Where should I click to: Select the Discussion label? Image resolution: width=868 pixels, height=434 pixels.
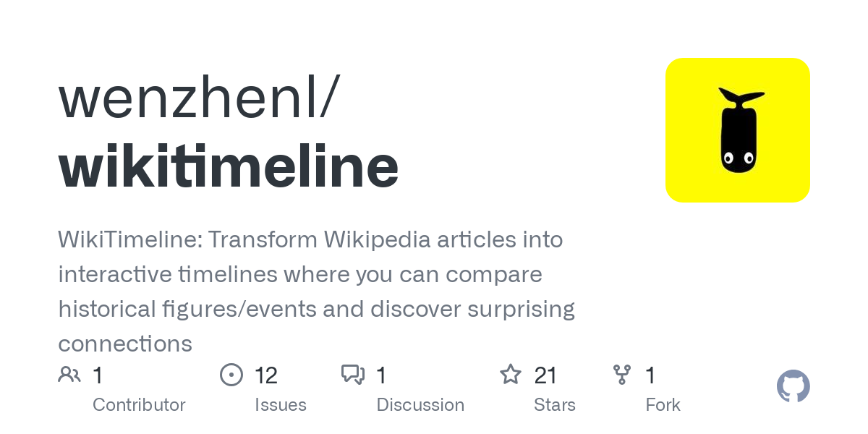[420, 405]
